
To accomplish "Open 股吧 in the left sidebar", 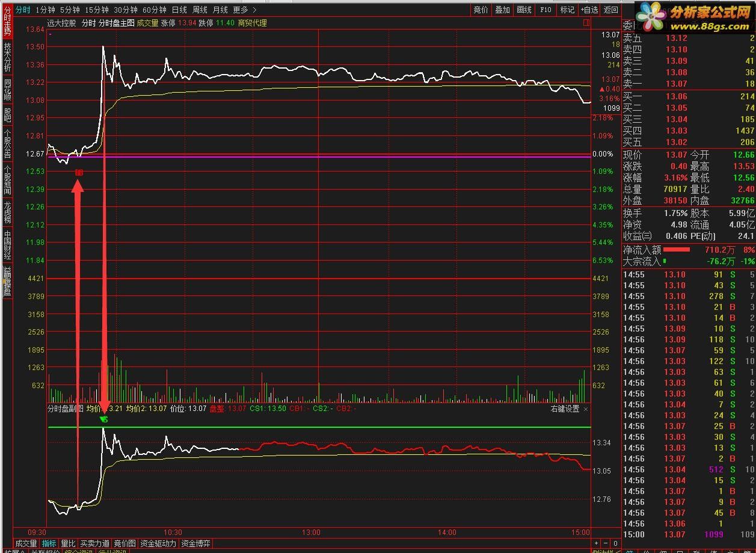I will pos(7,114).
